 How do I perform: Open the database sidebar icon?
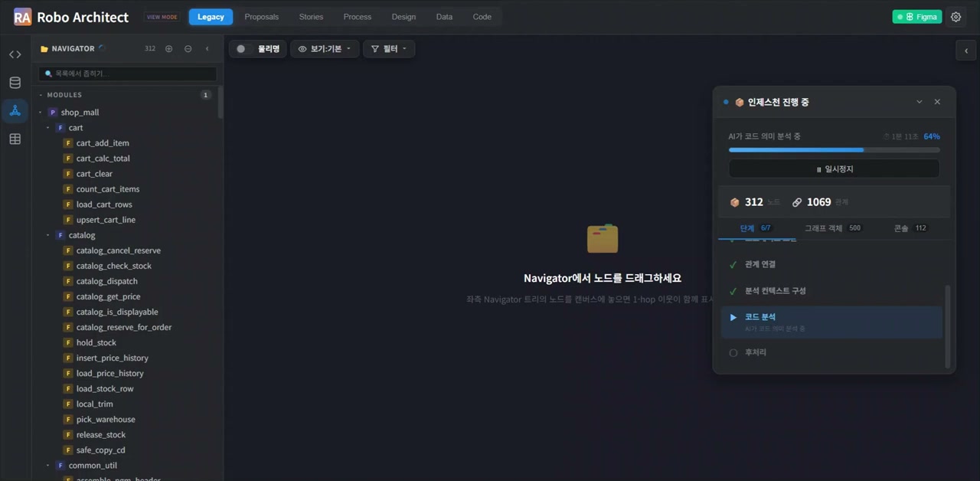tap(15, 83)
